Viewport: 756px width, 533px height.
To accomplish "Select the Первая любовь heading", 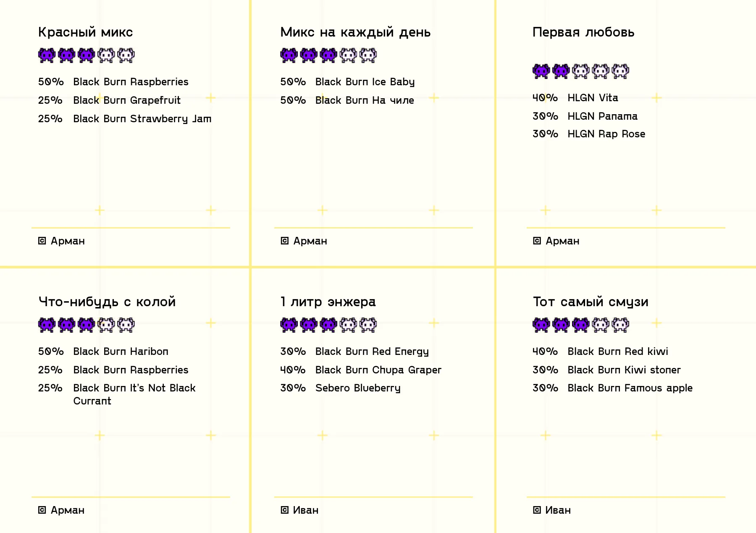I will pyautogui.click(x=583, y=32).
